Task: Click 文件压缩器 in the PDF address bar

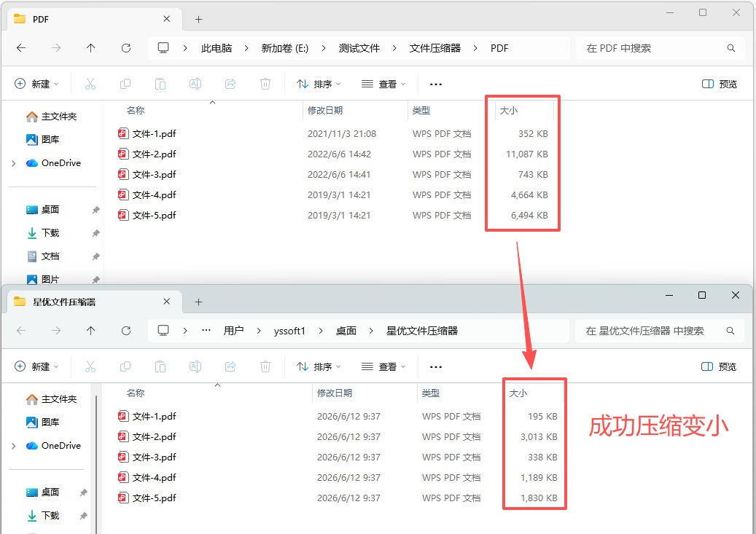Action: 435,48
